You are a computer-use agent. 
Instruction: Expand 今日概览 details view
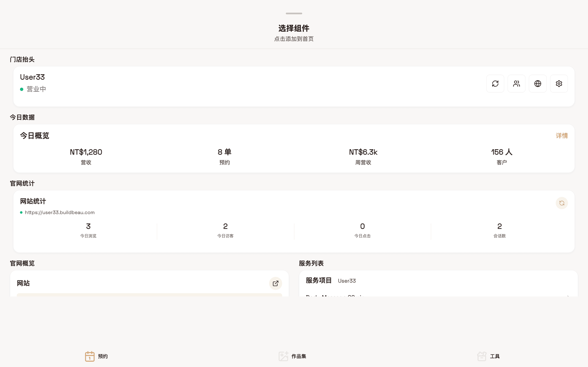(562, 136)
